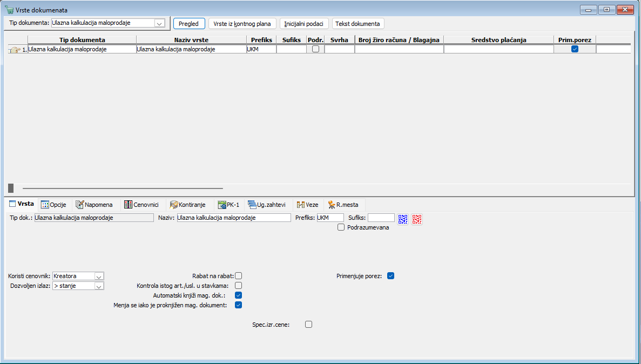
Task: Select the PK-1 tab
Action: (x=229, y=205)
